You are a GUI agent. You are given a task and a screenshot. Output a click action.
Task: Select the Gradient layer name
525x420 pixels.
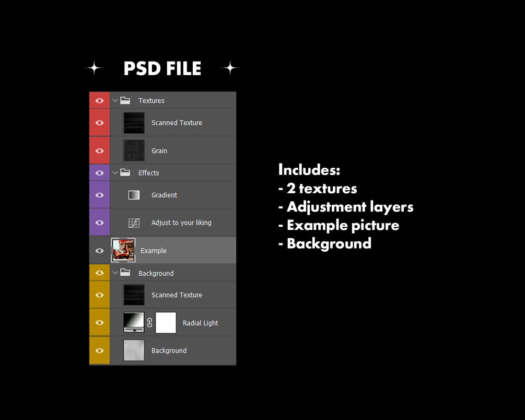pos(164,195)
